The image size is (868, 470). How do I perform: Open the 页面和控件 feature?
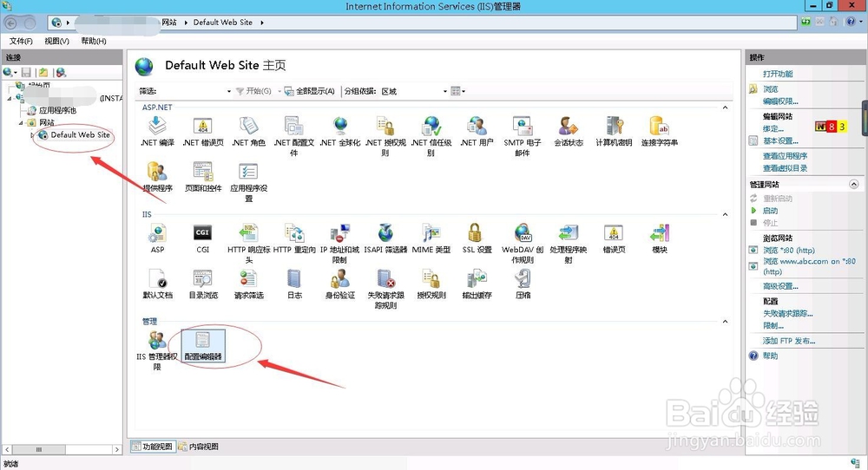tap(203, 178)
